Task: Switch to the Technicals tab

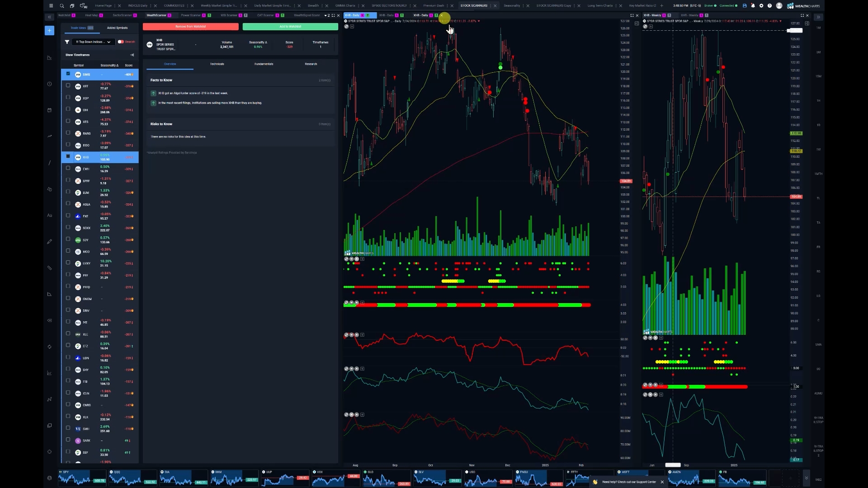Action: point(217,64)
